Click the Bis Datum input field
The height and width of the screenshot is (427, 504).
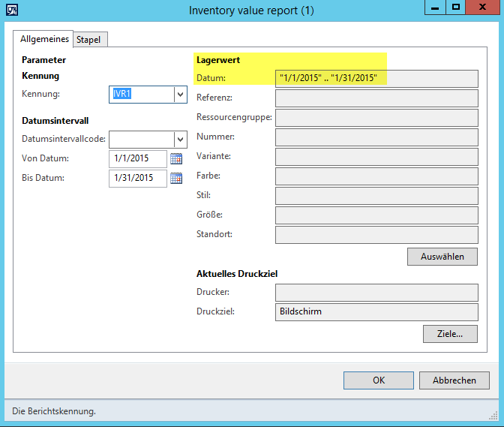coord(138,178)
